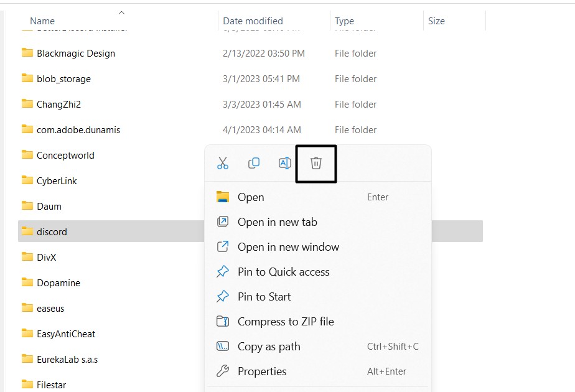Select Pin to Quick access
Viewport: 575px width, 392px height.
pos(283,272)
